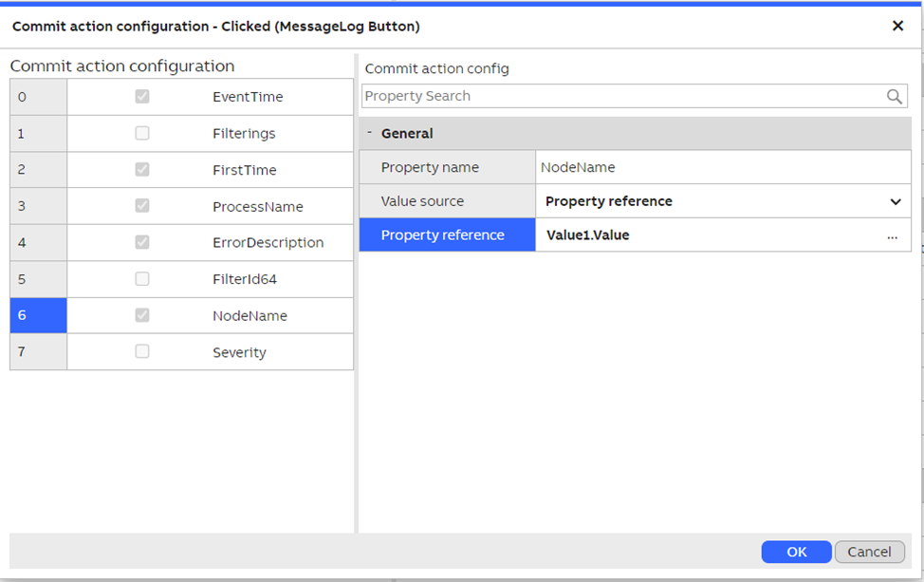
Task: Click the Filterings list entry
Action: tap(244, 134)
